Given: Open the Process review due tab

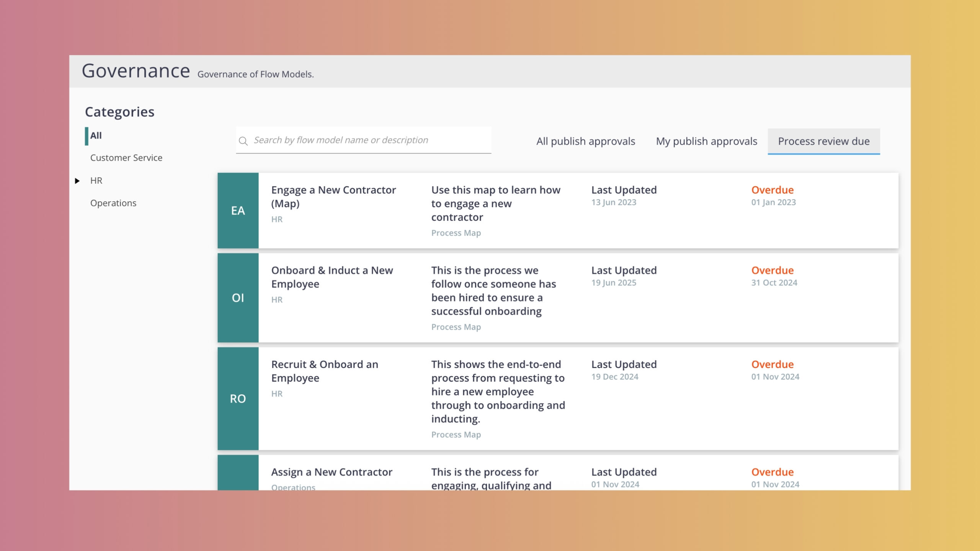Looking at the screenshot, I should coord(823,141).
